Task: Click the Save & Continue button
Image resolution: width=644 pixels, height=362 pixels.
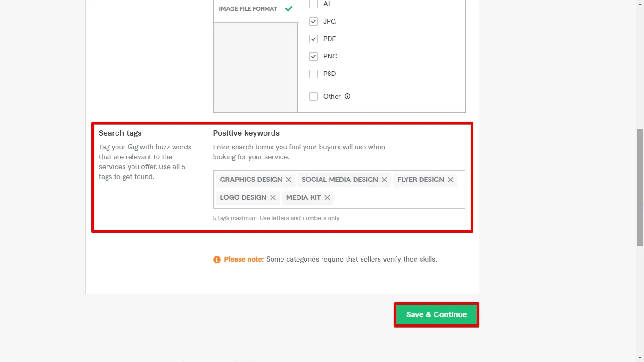Action: click(437, 315)
